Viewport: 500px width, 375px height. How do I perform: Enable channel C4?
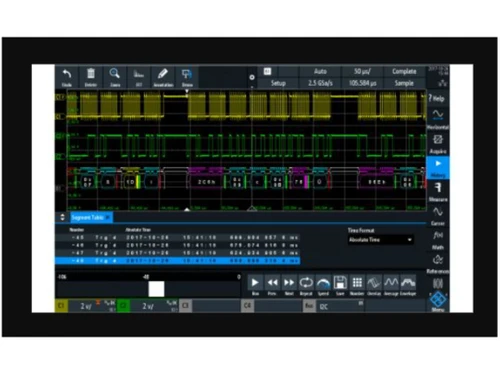247,306
